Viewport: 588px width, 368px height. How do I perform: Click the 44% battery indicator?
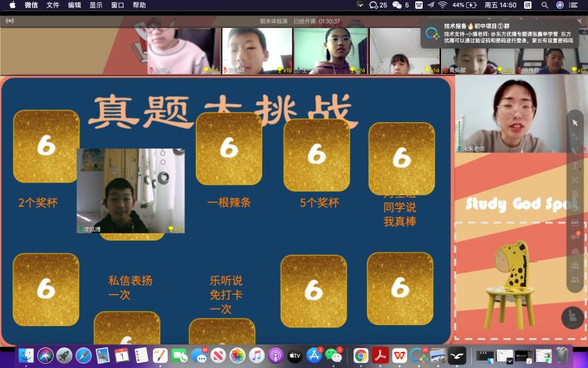tap(465, 5)
